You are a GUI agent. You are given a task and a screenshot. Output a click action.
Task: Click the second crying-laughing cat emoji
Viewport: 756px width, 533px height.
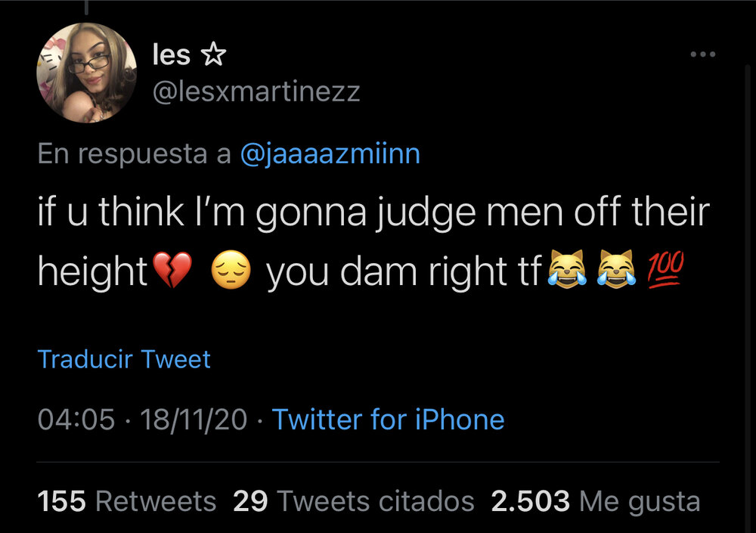pos(616,269)
